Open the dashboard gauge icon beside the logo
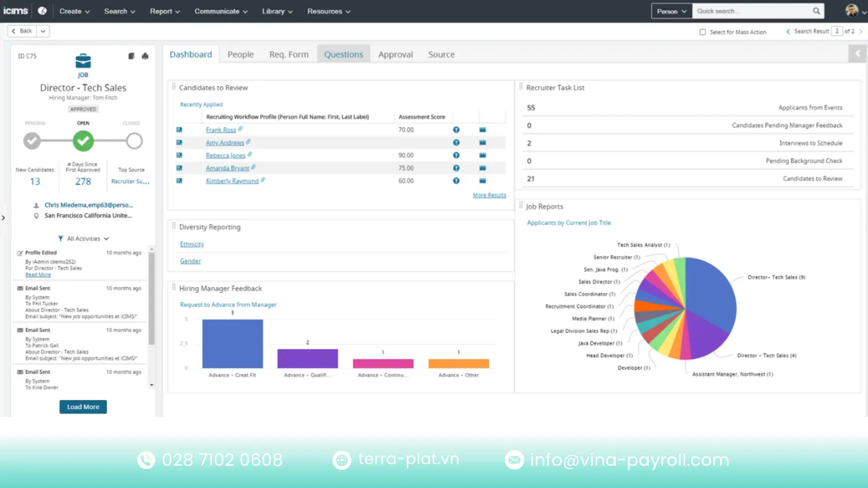The width and height of the screenshot is (868, 488). (x=42, y=11)
